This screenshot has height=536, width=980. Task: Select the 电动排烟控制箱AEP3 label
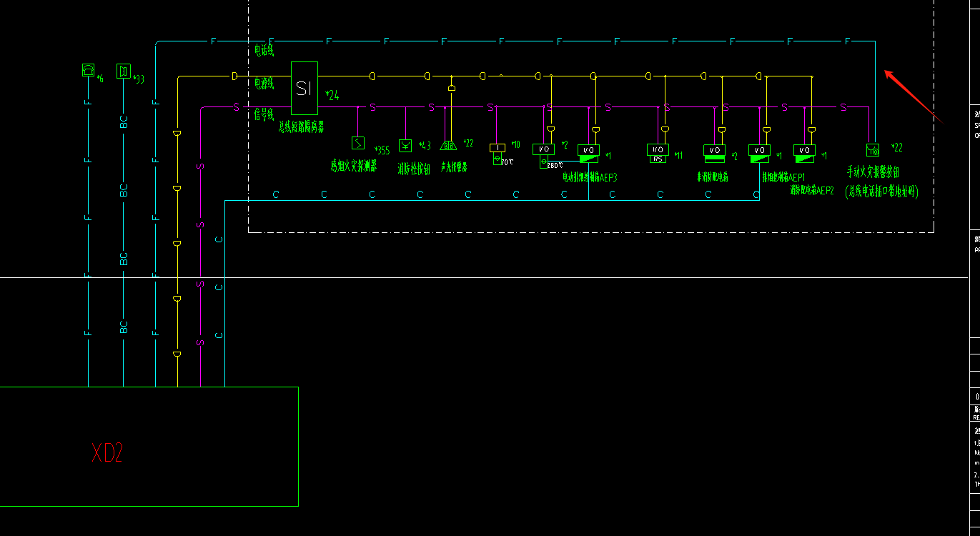point(590,177)
